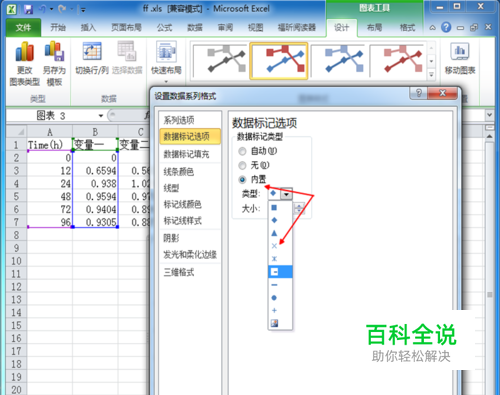The height and width of the screenshot is (395, 500).
Task: Expand the chart styles gallery
Action: coord(431,75)
